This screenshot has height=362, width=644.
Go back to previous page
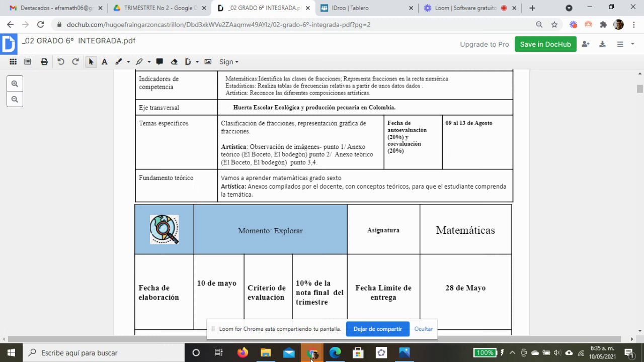[x=11, y=24]
